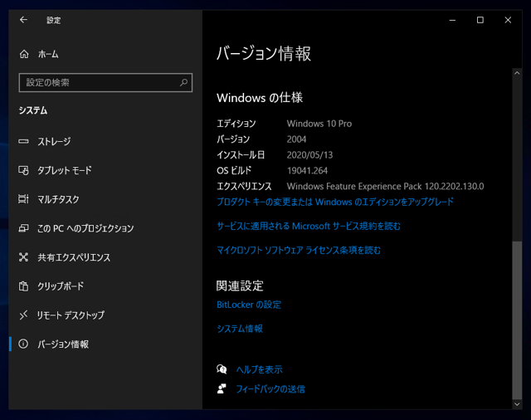Close the 設定 window

[508, 20]
